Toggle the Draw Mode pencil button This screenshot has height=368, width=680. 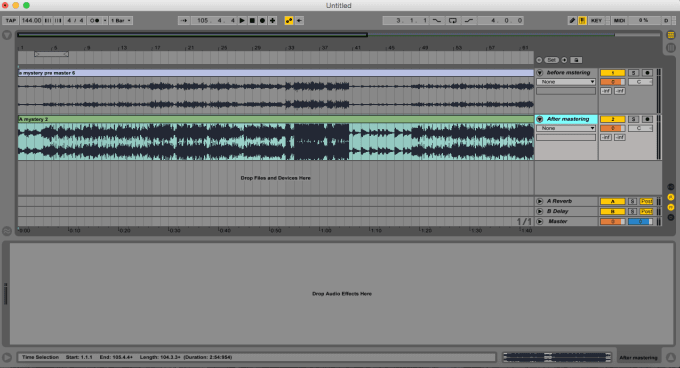point(572,20)
